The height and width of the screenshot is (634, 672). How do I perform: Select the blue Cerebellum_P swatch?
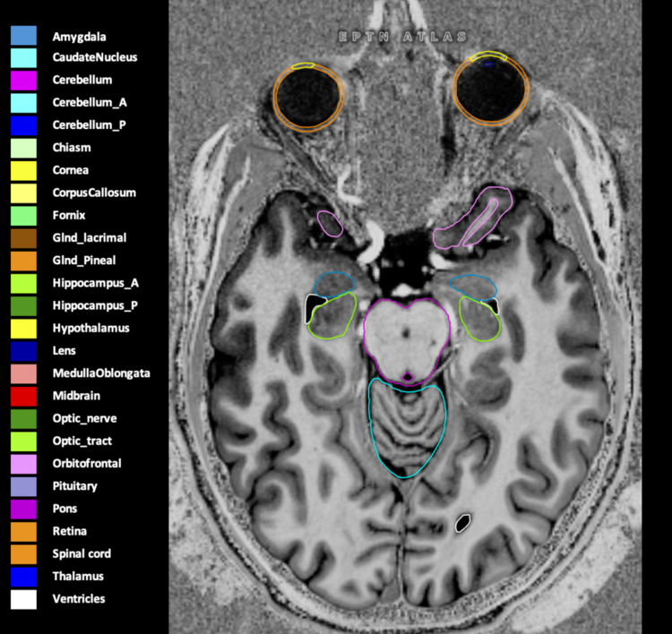click(x=23, y=125)
